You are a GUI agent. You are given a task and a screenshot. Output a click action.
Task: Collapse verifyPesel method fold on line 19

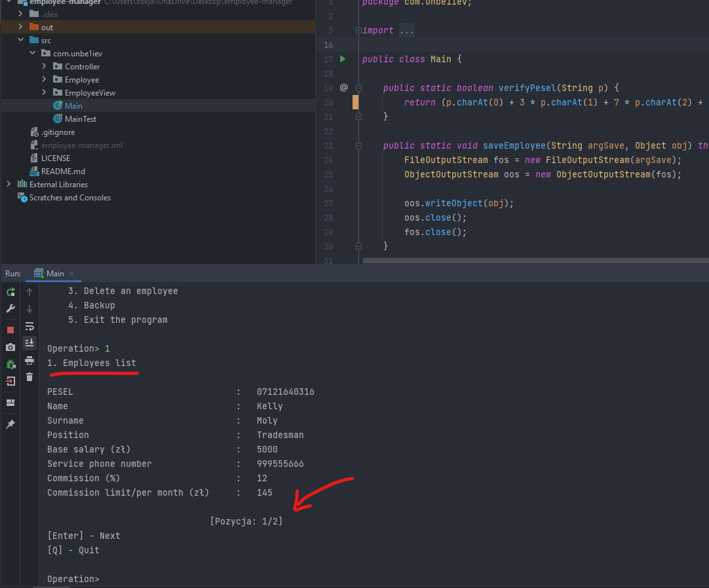point(358,88)
